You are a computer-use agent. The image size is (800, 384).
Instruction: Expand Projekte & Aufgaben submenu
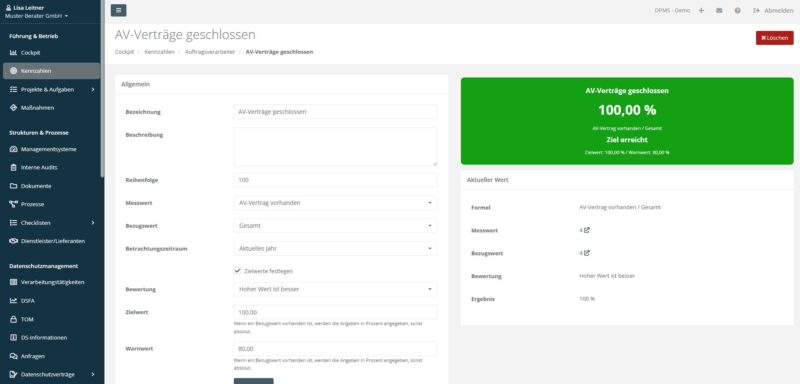point(51,89)
